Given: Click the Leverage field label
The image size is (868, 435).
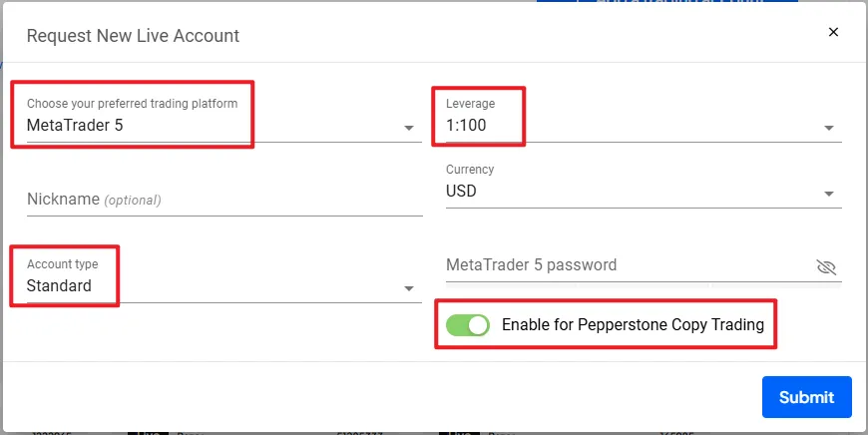Looking at the screenshot, I should pyautogui.click(x=471, y=104).
